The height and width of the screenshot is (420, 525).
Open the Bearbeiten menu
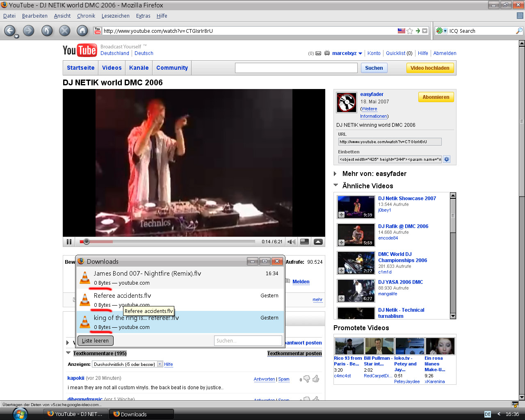click(35, 16)
